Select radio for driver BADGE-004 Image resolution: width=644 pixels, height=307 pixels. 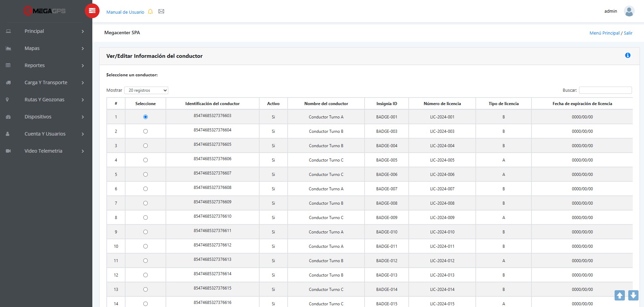coord(145,146)
